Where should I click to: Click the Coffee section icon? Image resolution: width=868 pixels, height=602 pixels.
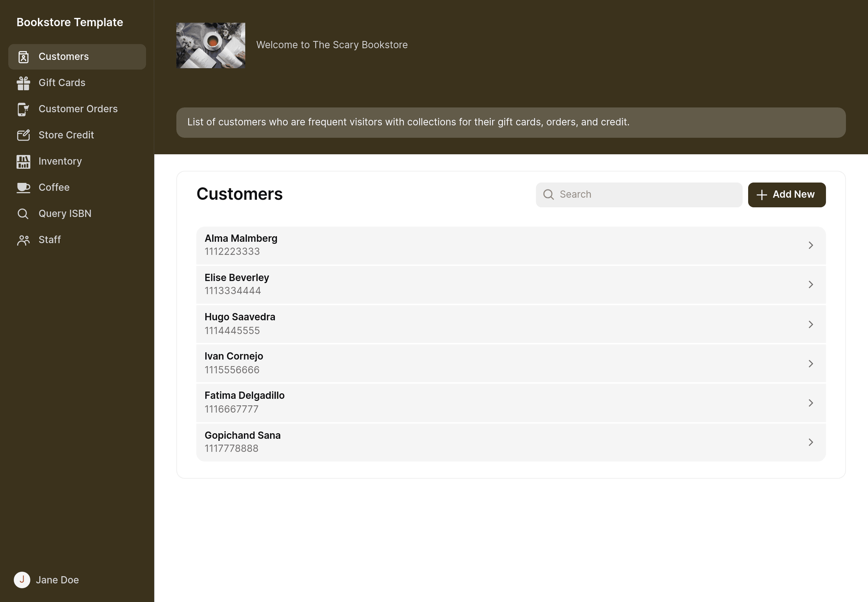click(22, 187)
